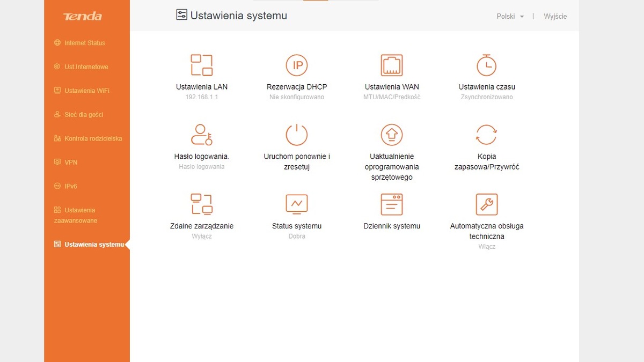Click the Ustawienia zaawansowane grid icon

pos(57,210)
